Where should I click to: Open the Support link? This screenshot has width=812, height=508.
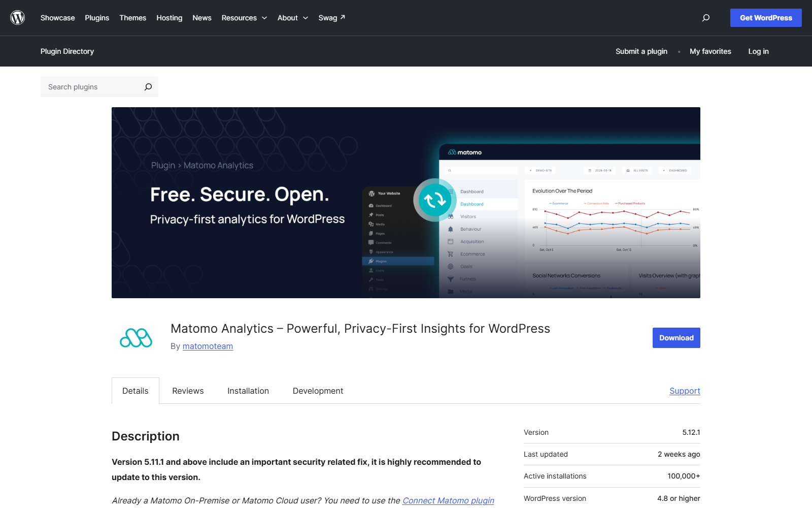(x=685, y=391)
